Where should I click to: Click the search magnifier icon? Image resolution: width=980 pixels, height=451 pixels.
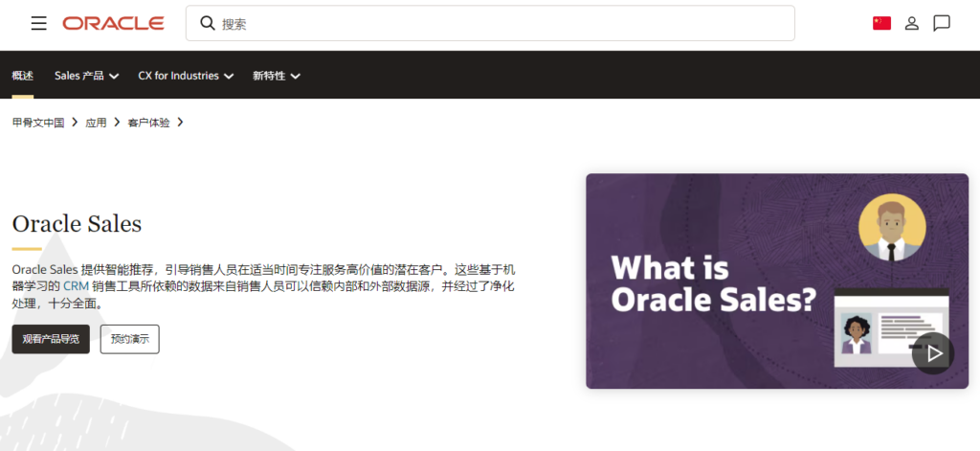[x=208, y=24]
